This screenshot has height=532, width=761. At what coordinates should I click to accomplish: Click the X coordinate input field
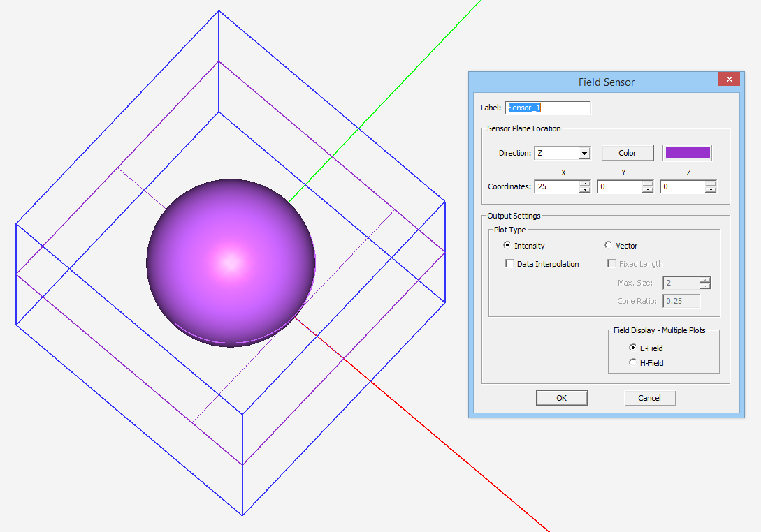tap(556, 186)
